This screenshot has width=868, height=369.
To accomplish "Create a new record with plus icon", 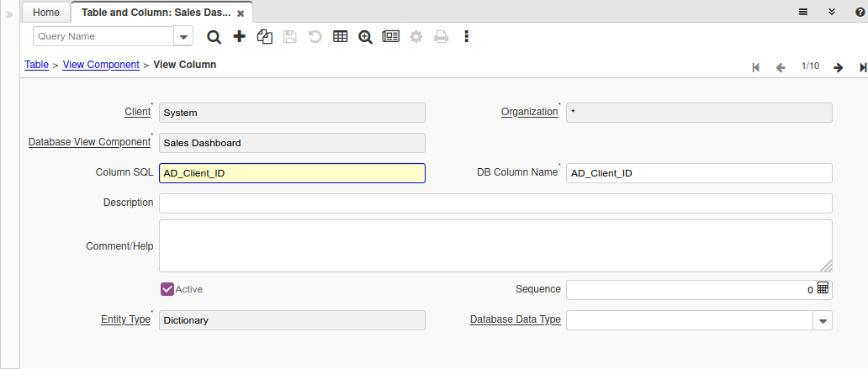I will (239, 37).
